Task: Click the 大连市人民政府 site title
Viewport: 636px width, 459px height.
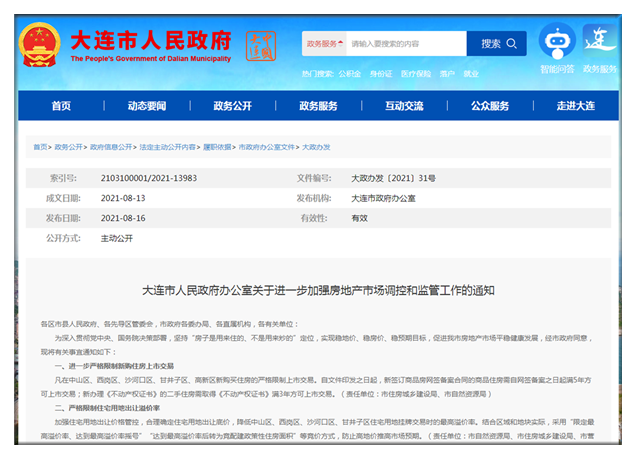Action: [150, 40]
